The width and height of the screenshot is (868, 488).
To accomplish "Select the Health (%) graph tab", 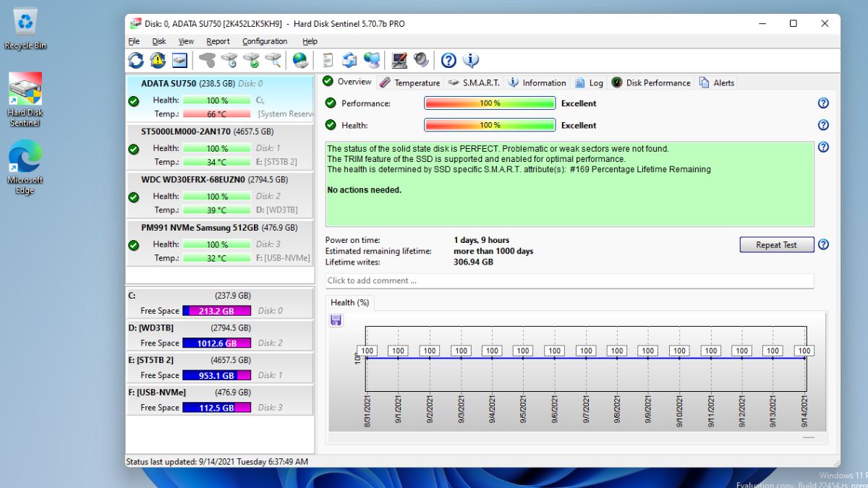I will (x=350, y=302).
